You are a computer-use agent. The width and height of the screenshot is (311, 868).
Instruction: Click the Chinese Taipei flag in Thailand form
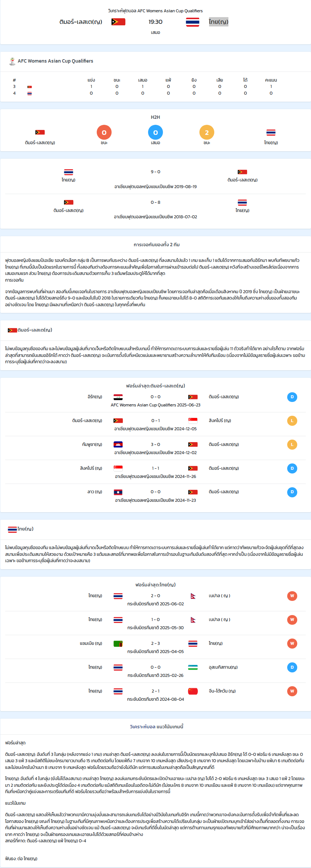(x=193, y=691)
